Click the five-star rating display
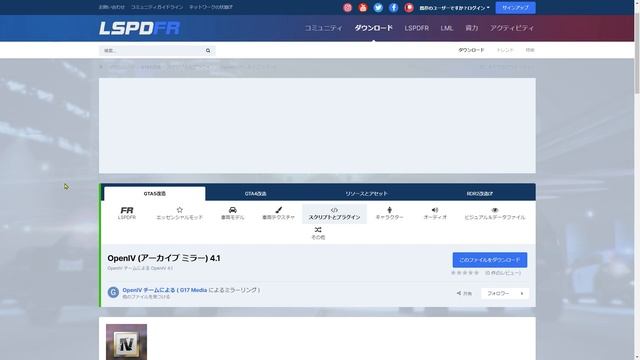The width and height of the screenshot is (640, 360). click(465, 273)
